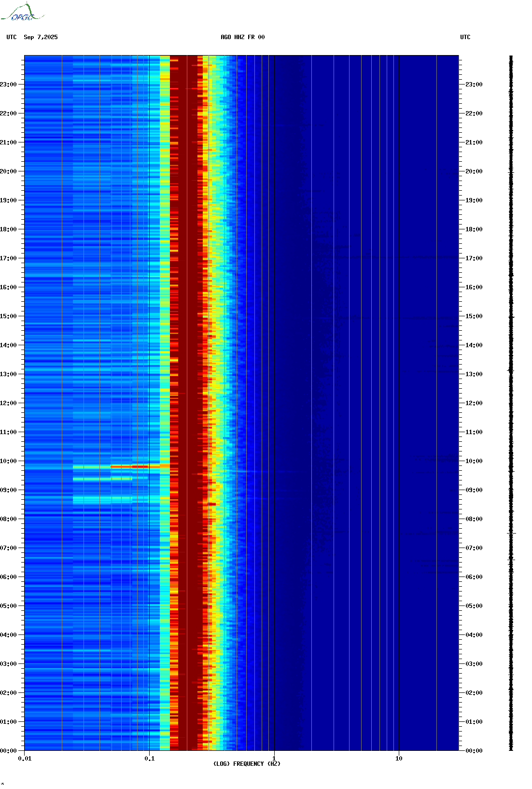
Task: Click the waveform spike near 07:30 on the trace
Action: (x=511, y=533)
